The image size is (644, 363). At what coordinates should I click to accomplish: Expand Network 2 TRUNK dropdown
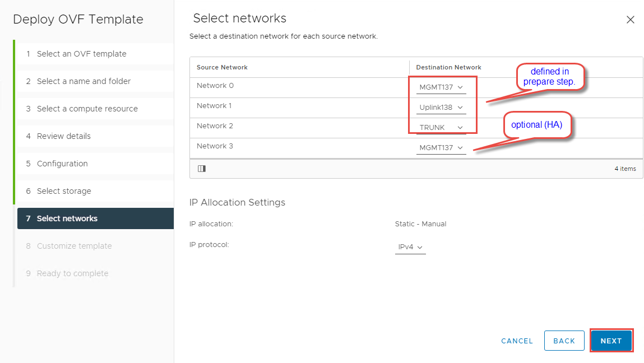441,128
